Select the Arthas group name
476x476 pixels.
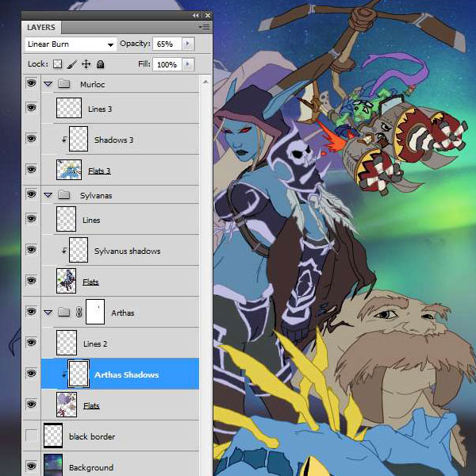[x=123, y=313]
